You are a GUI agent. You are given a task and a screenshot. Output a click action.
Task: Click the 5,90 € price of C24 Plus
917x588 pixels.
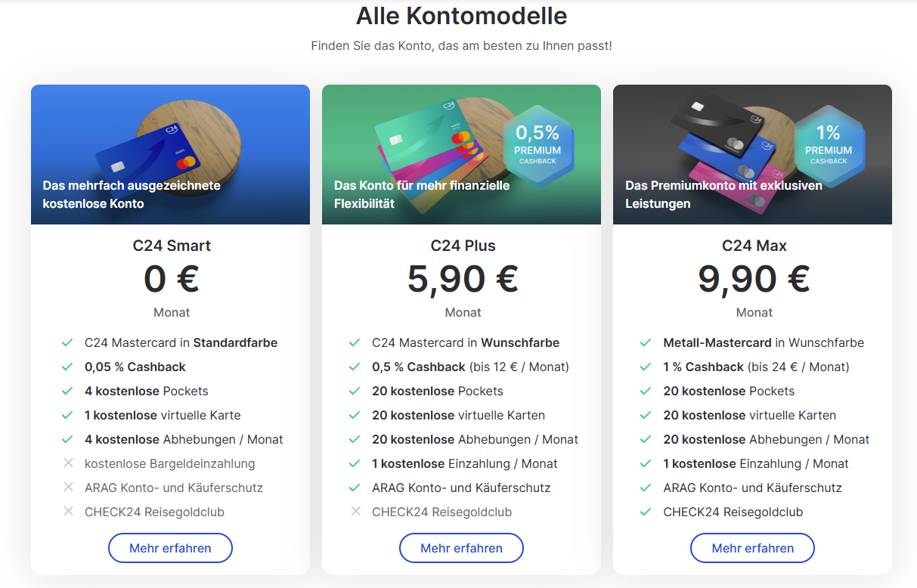(463, 278)
